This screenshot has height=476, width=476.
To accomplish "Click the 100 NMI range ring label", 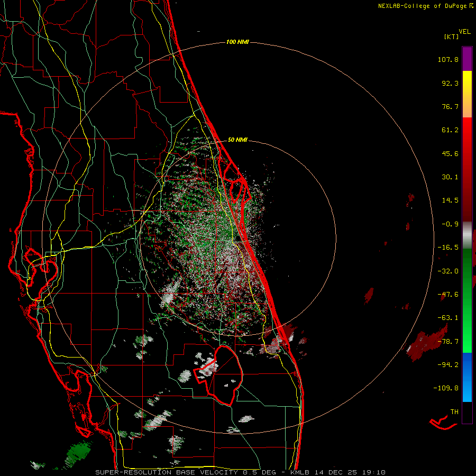I will (x=237, y=42).
